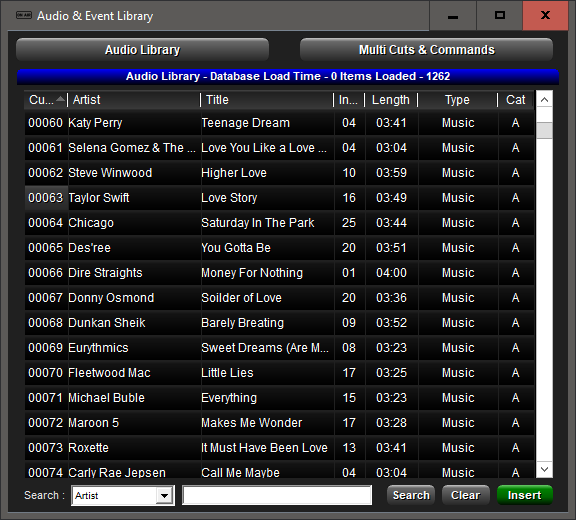Select You Gotta Be title cell
The width and height of the screenshot is (576, 520).
pos(267,248)
